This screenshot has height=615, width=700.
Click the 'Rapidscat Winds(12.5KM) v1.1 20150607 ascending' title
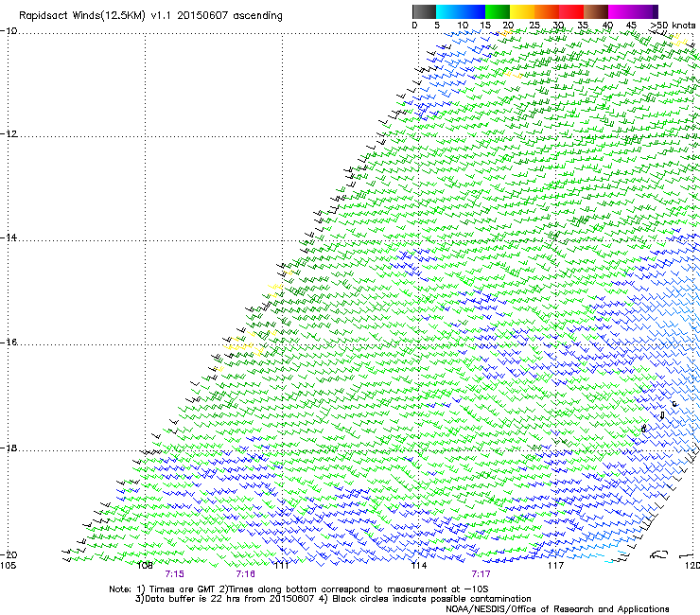(150, 16)
